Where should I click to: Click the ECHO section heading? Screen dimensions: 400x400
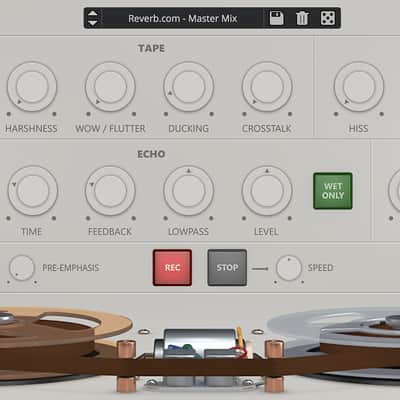point(151,154)
